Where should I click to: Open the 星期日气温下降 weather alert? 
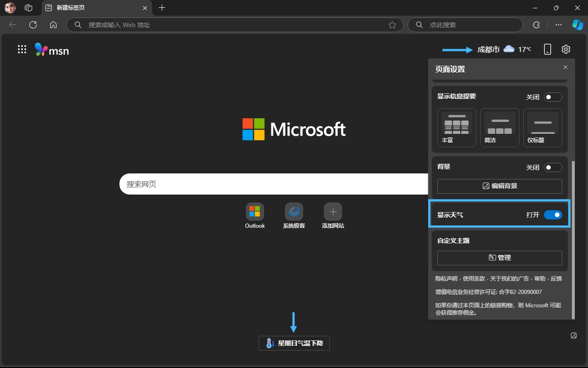point(294,343)
